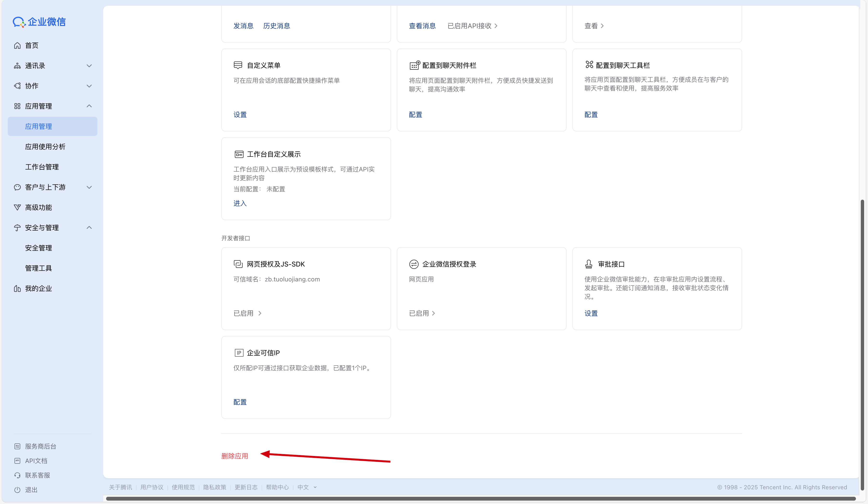Click the red 删除应用 link
The height and width of the screenshot is (504, 868).
tap(235, 456)
